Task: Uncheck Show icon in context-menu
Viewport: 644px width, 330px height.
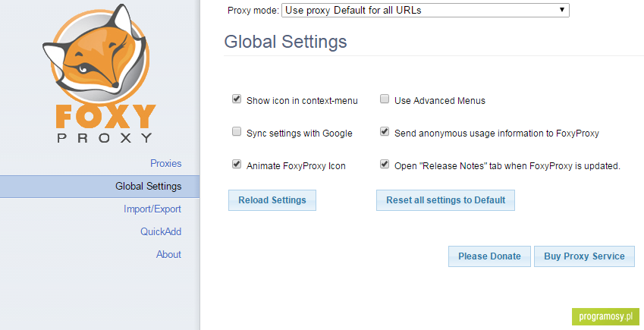Action: [237, 99]
